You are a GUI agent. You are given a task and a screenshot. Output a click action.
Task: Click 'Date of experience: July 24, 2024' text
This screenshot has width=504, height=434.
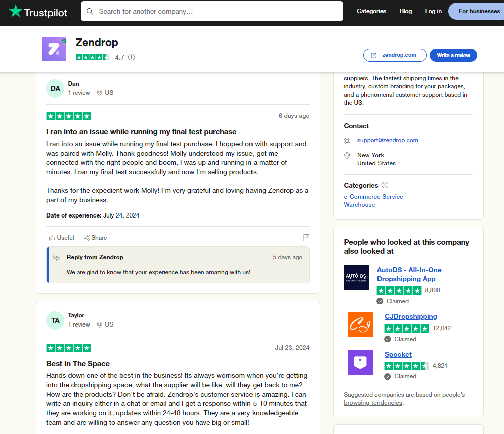92,215
